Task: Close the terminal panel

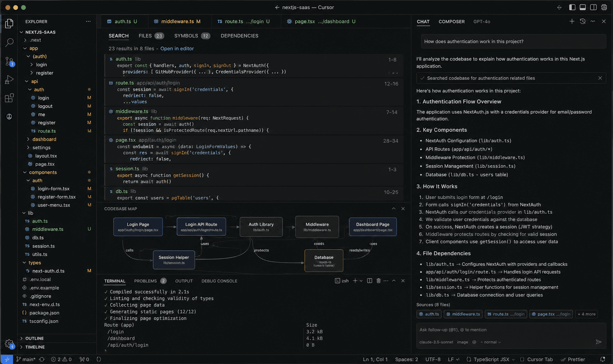Action: pyautogui.click(x=403, y=281)
